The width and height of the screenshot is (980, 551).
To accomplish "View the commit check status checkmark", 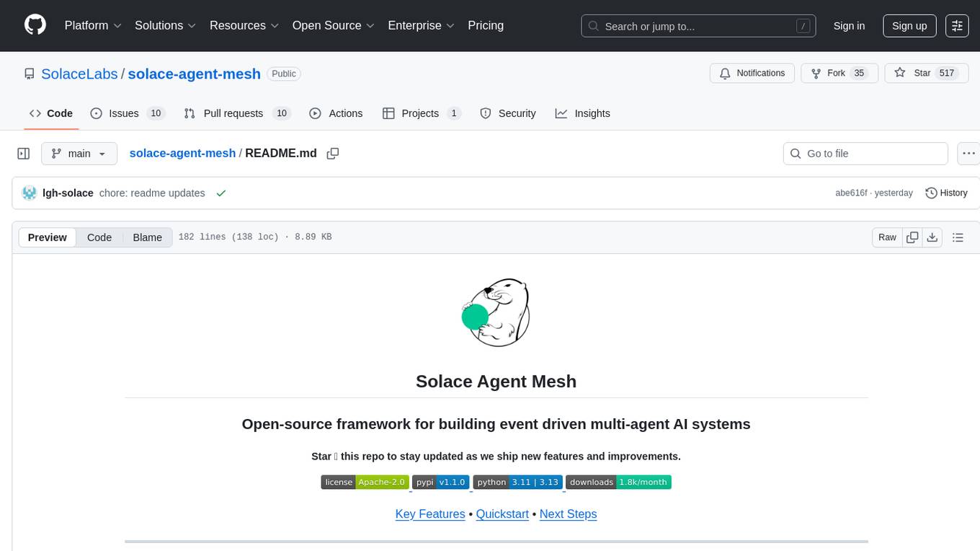I will [x=221, y=193].
